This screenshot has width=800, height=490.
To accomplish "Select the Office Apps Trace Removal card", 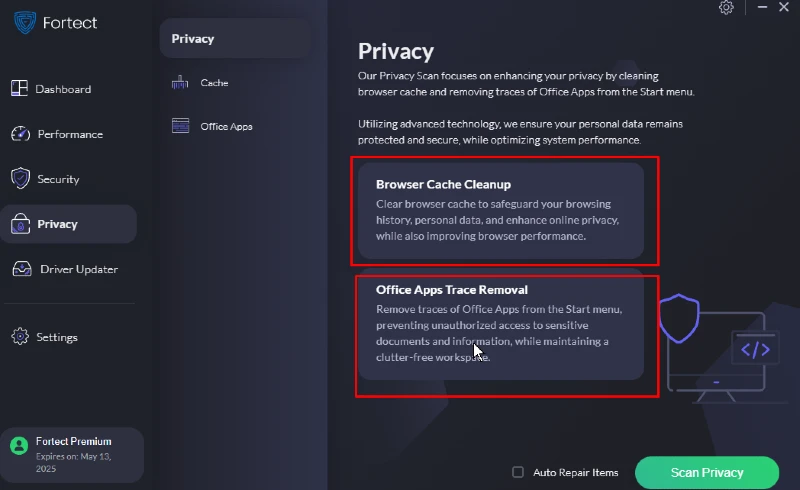I will tap(501, 325).
